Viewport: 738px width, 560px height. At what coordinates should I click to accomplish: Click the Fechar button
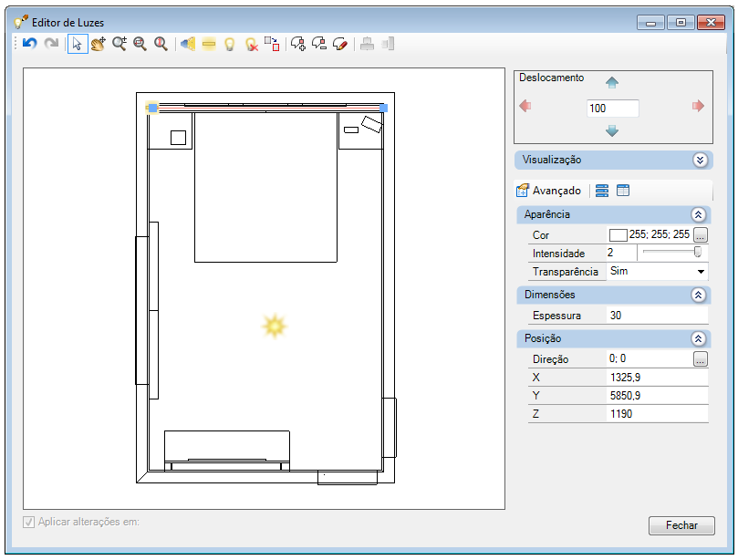[681, 525]
